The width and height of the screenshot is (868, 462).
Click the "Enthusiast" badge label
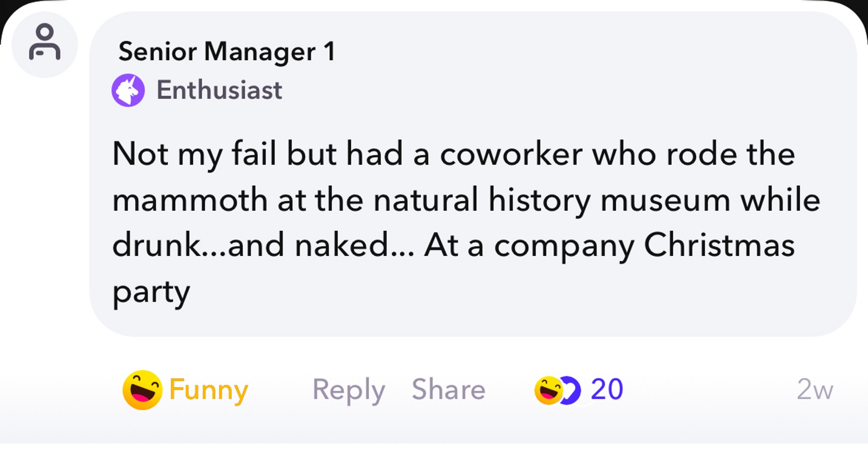219,90
